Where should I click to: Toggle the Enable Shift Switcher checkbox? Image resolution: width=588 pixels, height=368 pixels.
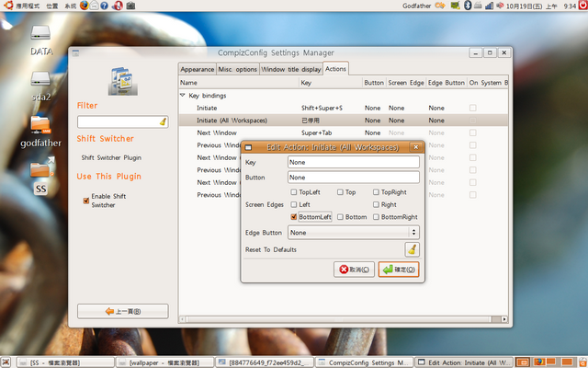point(85,201)
